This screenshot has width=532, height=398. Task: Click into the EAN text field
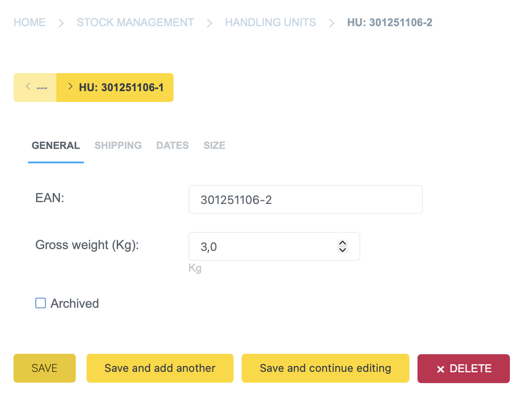coord(305,199)
